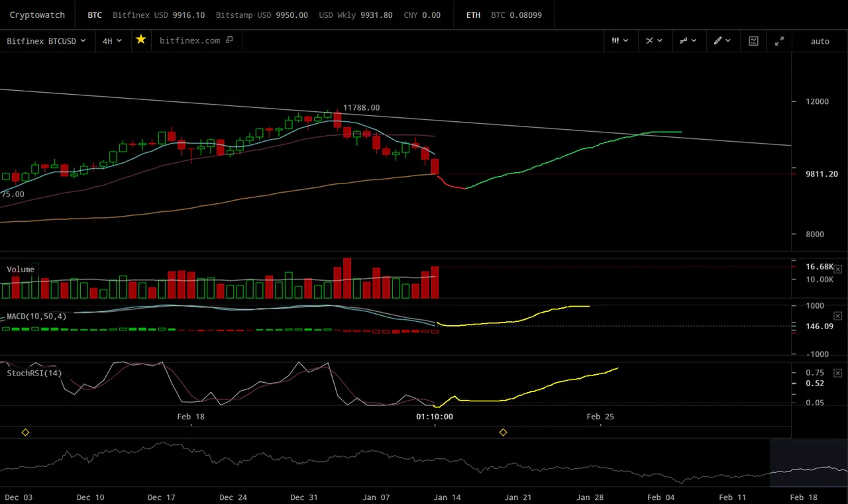Click the yellow diamond marker near Feb 25
This screenshot has height=504, width=848.
[x=503, y=432]
